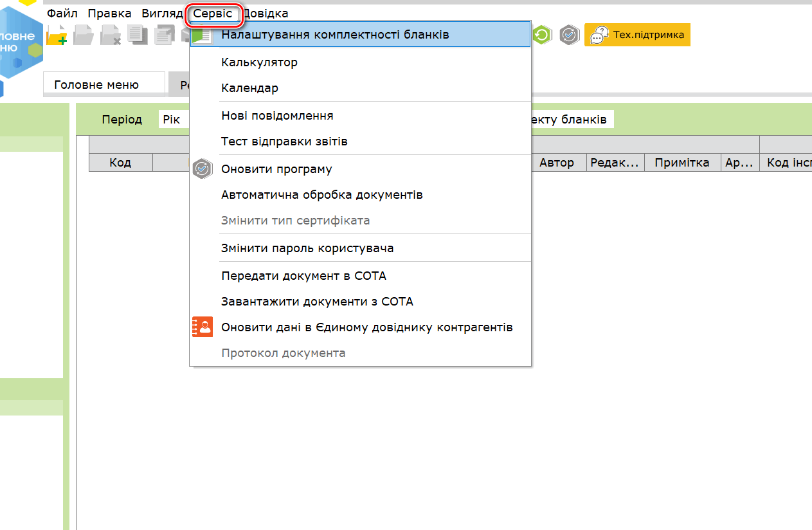This screenshot has height=530, width=812.
Task: Open the Файл menu in the menu bar
Action: point(62,14)
